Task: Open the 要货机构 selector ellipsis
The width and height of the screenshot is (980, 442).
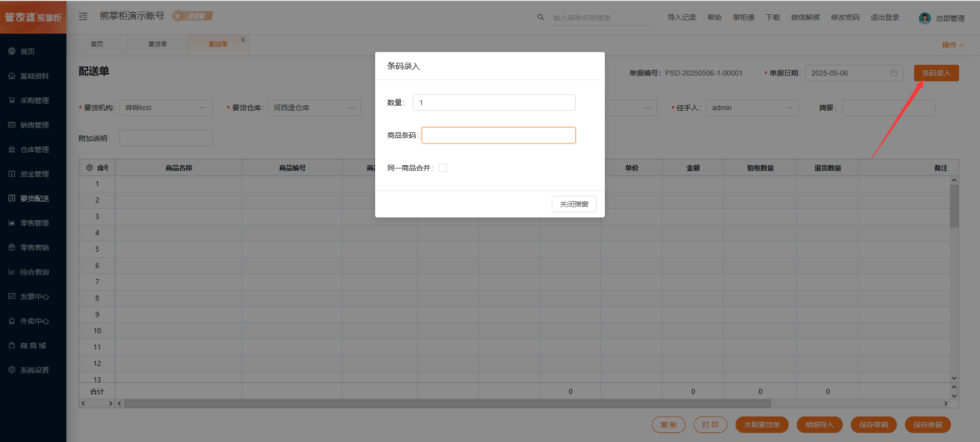Action: [203, 108]
